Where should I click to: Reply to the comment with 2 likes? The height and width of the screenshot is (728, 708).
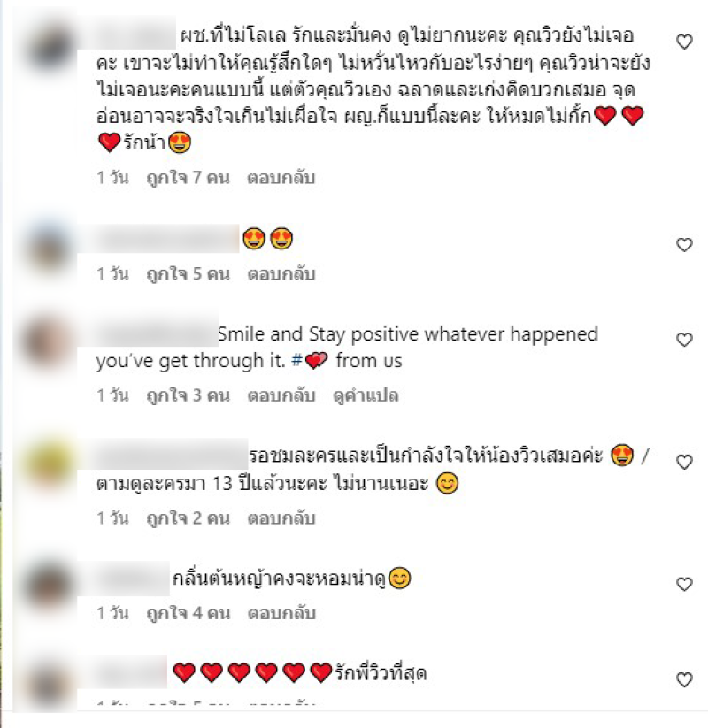pos(281,518)
